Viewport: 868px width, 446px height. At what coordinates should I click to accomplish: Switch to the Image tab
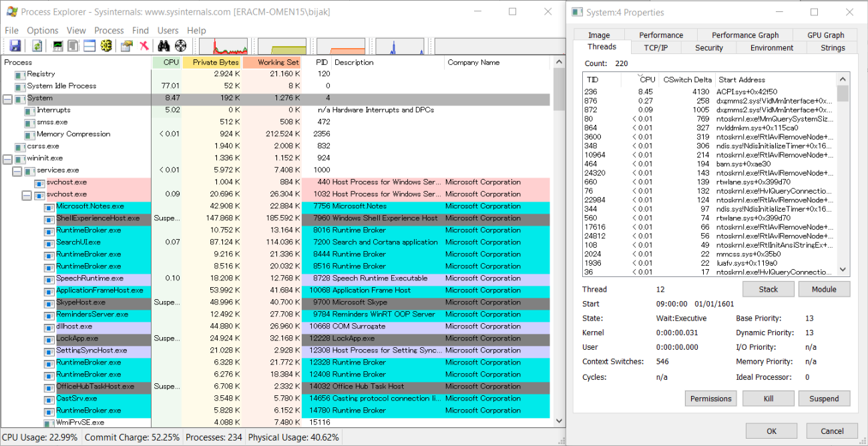[x=599, y=35]
